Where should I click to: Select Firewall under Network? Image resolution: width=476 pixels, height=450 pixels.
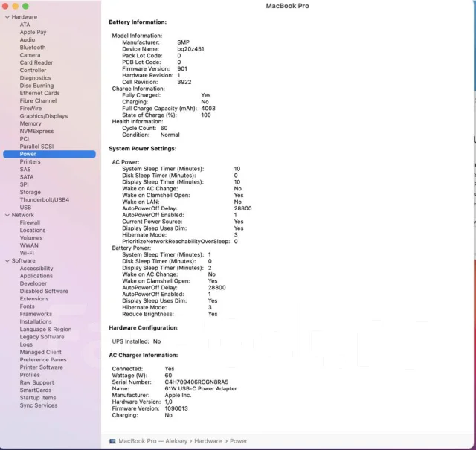point(30,222)
